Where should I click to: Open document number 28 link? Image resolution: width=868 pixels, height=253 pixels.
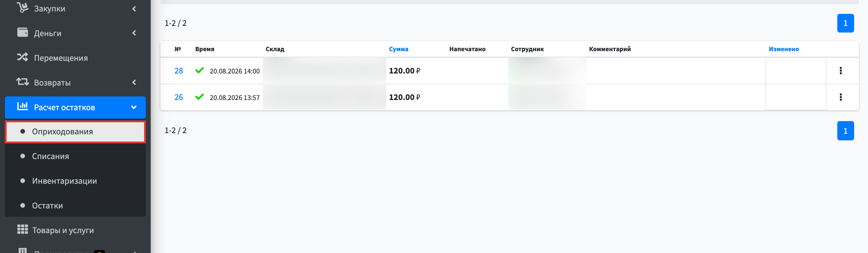179,71
